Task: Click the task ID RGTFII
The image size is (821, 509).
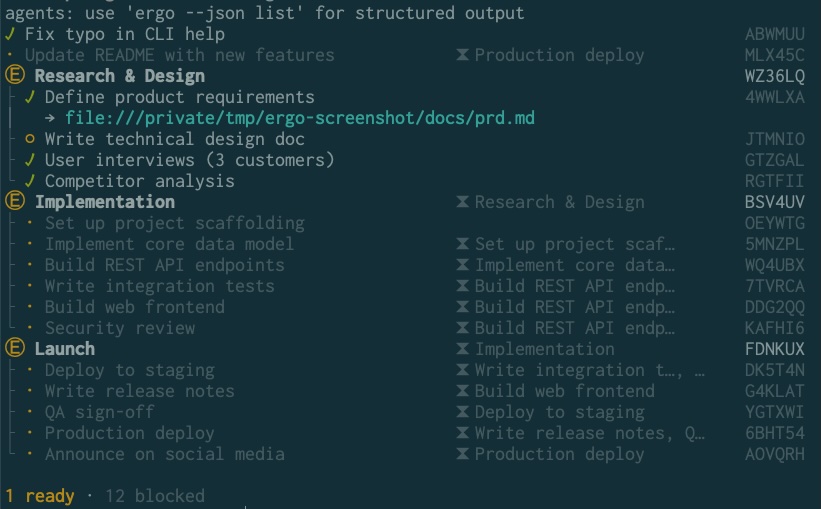Action: [x=774, y=181]
